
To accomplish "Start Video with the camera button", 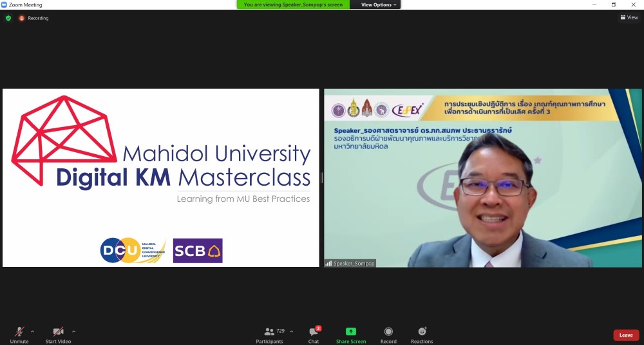I will pyautogui.click(x=58, y=331).
